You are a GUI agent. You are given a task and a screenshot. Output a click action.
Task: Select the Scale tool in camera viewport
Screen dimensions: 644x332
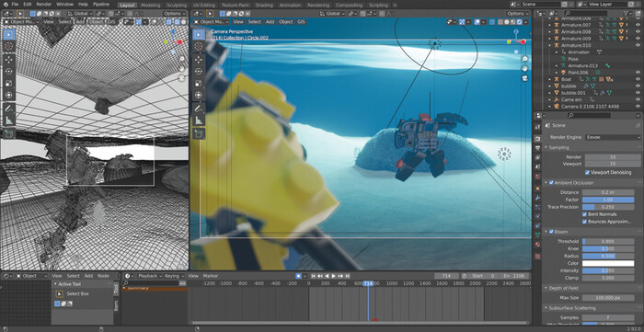pyautogui.click(x=199, y=84)
